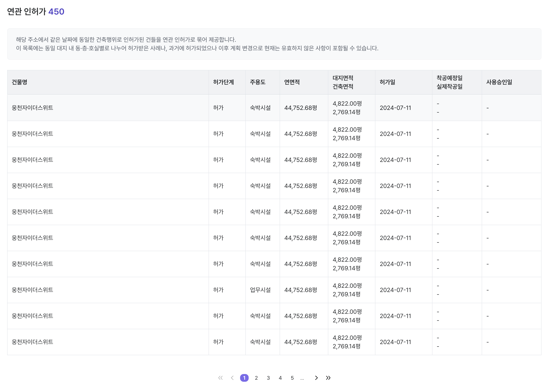Click the 주용도 column header
This screenshot has height=392, width=548.
258,82
